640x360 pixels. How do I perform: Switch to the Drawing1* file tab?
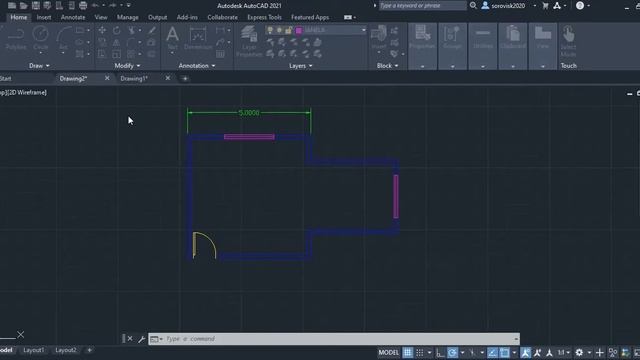134,78
